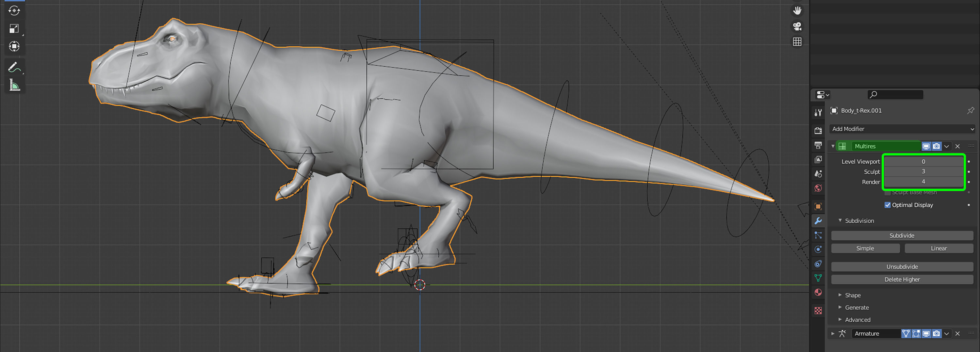The image size is (980, 352).
Task: Open the Add Modifier dropdown
Action: click(x=902, y=129)
